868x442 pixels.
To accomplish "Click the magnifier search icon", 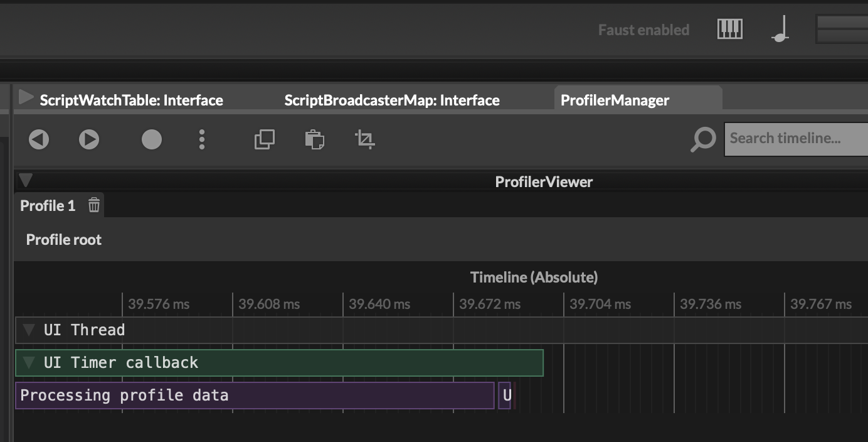I will 703,139.
